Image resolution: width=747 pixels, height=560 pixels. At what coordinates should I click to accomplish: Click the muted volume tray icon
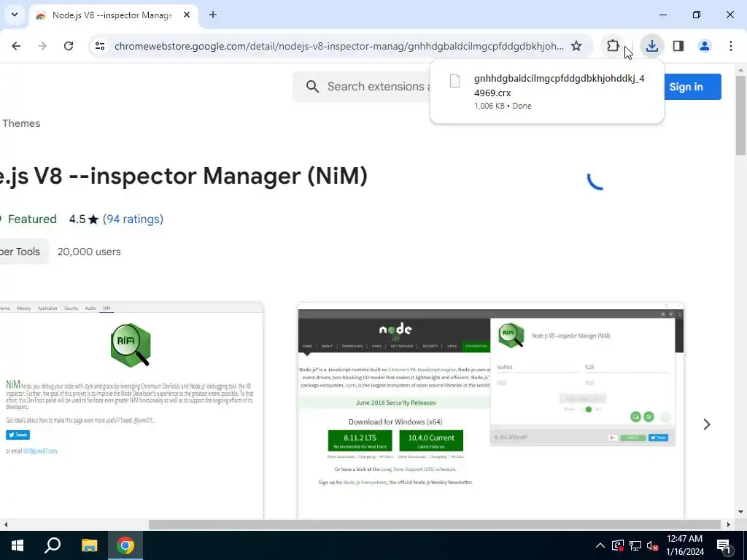(652, 545)
